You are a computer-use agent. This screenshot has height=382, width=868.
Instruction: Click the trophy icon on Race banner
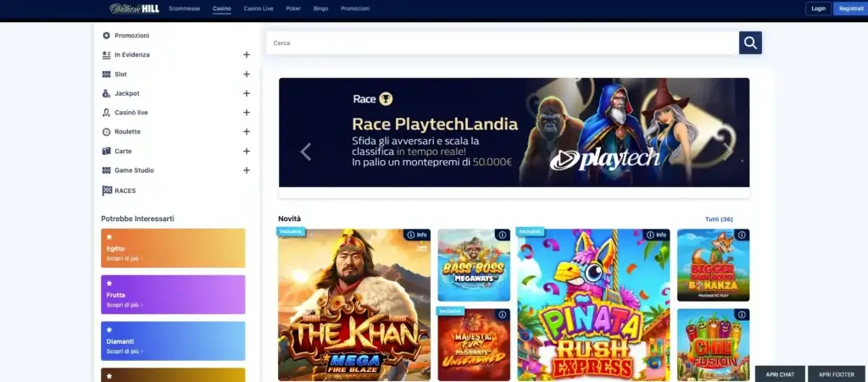(x=386, y=99)
